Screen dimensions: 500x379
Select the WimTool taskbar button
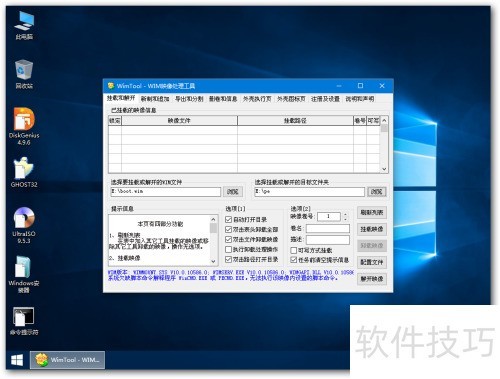click(67, 360)
